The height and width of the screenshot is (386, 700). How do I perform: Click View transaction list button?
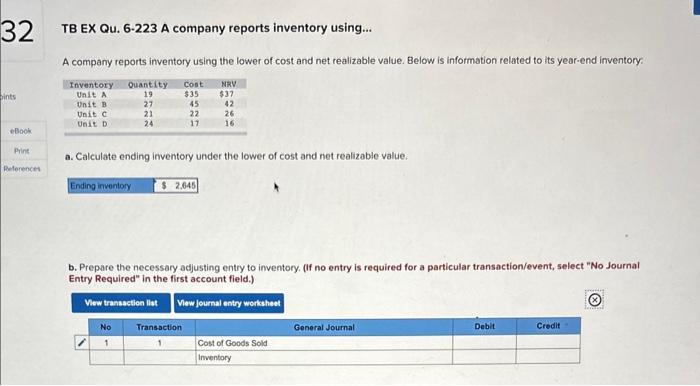[x=121, y=303]
